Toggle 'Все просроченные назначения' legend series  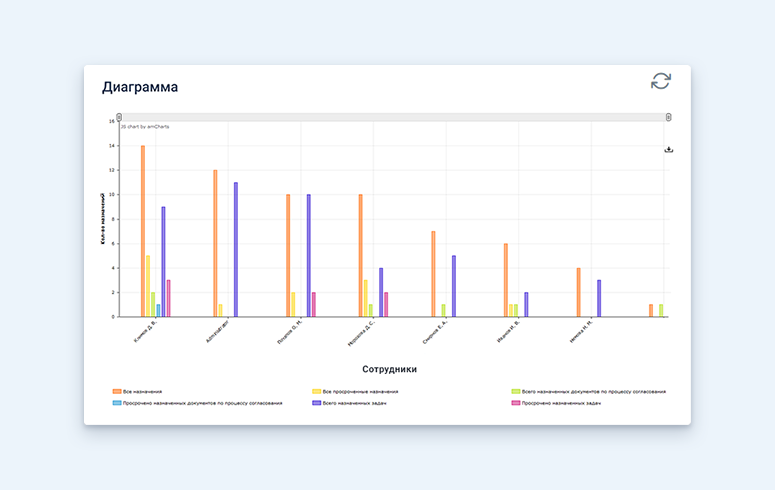(x=360, y=391)
